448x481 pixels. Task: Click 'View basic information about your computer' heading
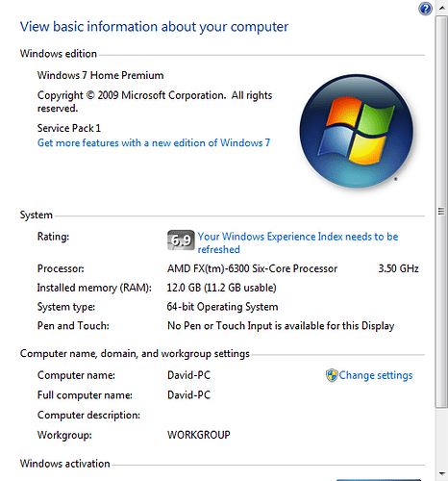click(x=154, y=27)
